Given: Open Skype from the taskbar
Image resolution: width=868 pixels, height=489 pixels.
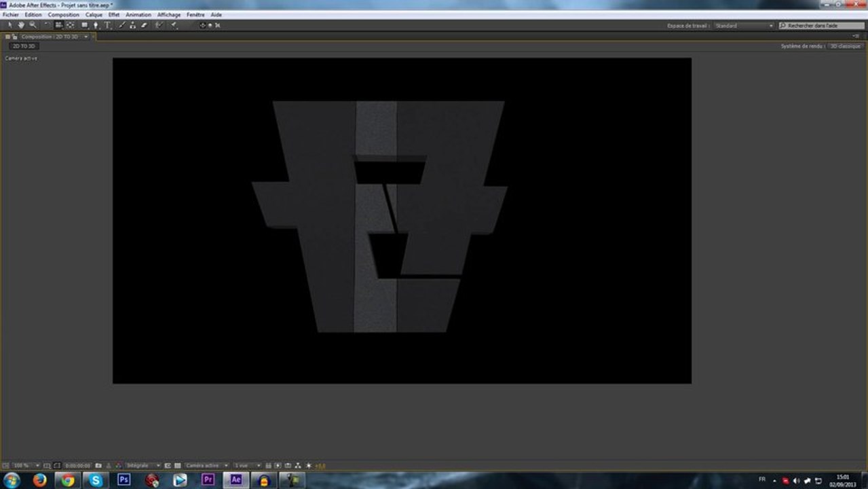Looking at the screenshot, I should tap(96, 480).
